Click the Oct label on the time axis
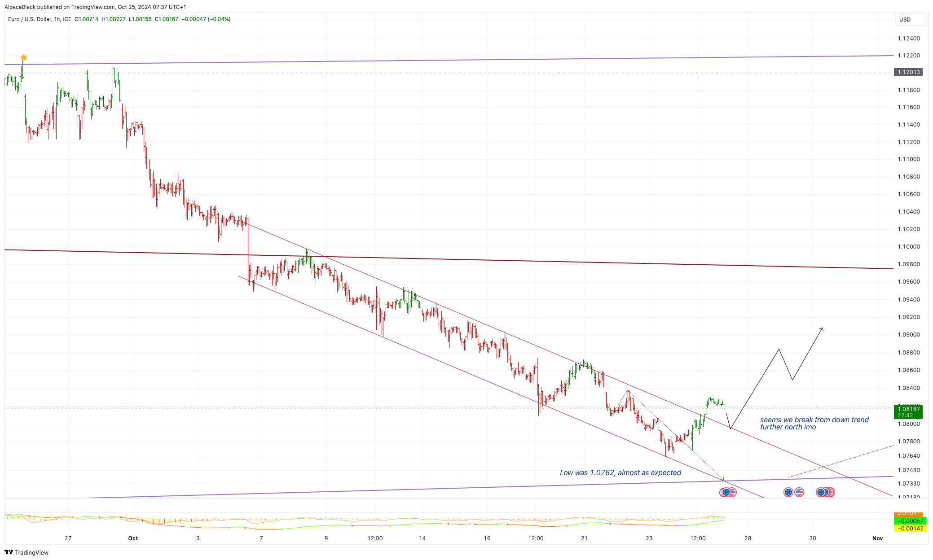This screenshot has width=933, height=560. (x=133, y=538)
